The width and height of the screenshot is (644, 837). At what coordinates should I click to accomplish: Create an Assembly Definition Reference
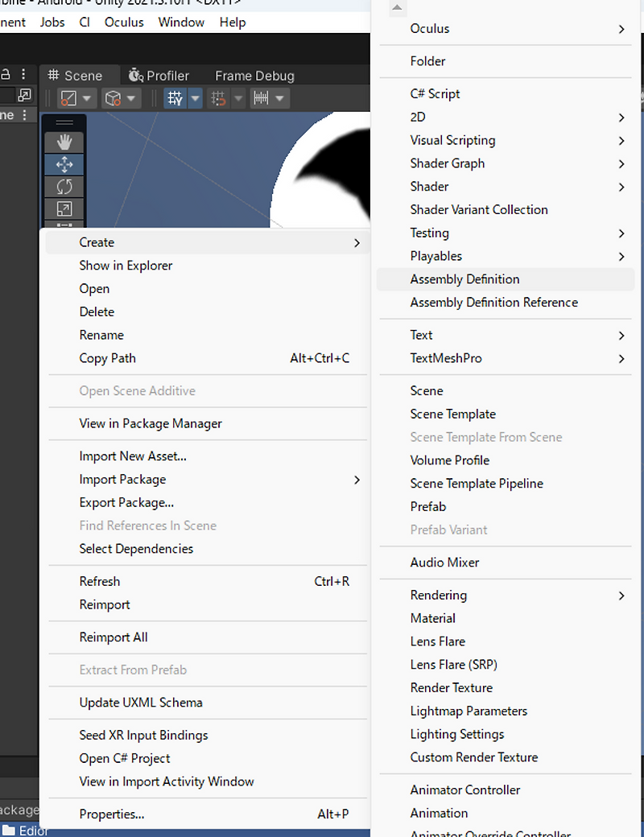[x=506, y=303]
